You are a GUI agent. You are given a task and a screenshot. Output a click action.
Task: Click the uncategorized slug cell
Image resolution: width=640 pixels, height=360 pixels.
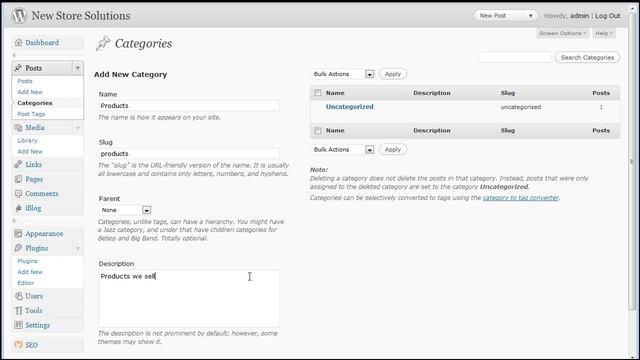pos(521,107)
